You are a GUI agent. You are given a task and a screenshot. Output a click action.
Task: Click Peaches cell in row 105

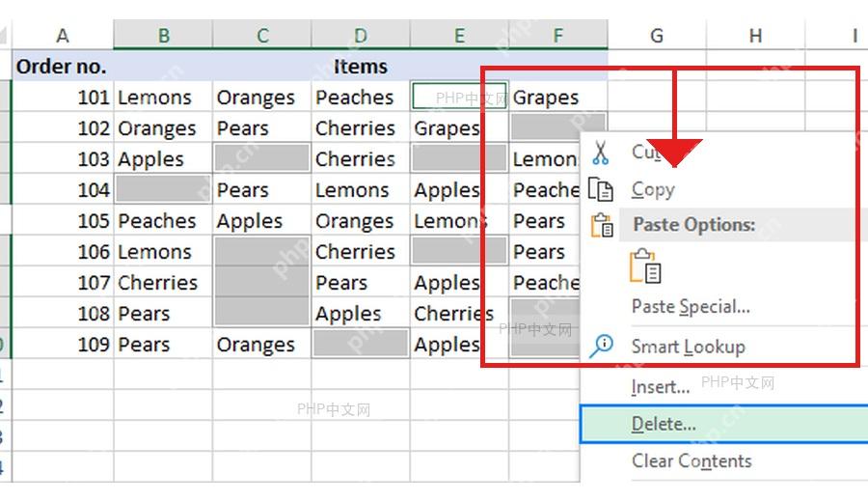pyautogui.click(x=163, y=221)
